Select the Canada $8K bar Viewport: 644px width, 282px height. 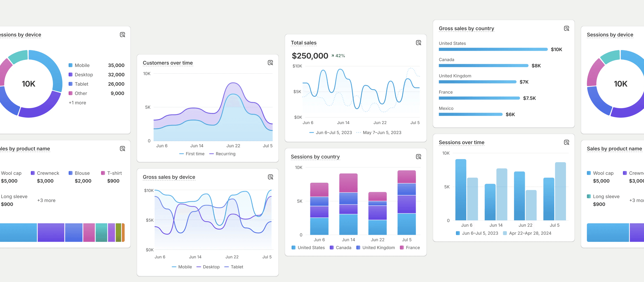[x=483, y=66]
